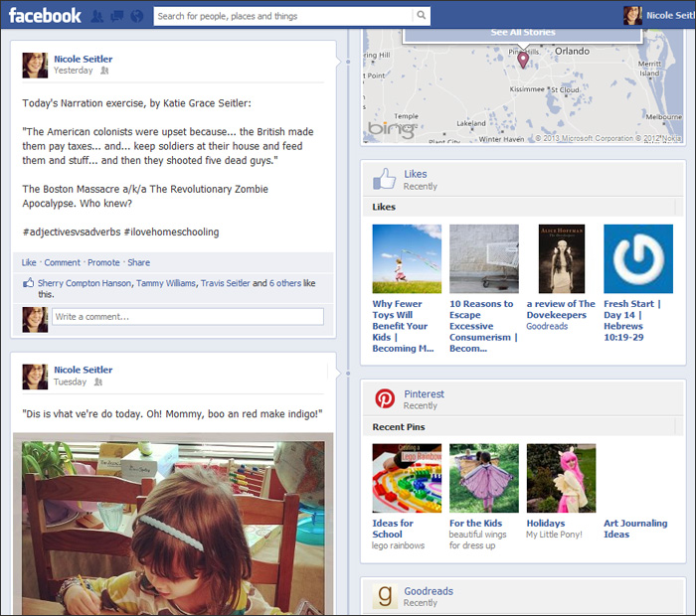Click the '6 others' likers link
696x616 pixels.
point(285,283)
